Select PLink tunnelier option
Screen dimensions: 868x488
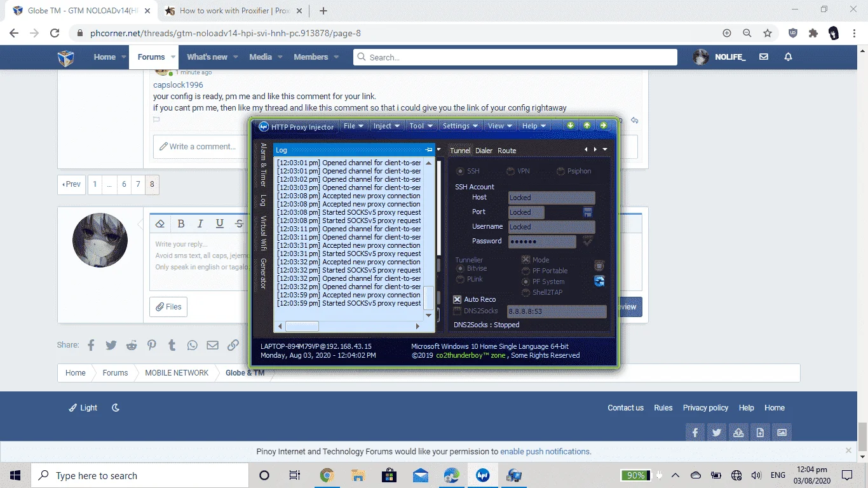pyautogui.click(x=461, y=280)
